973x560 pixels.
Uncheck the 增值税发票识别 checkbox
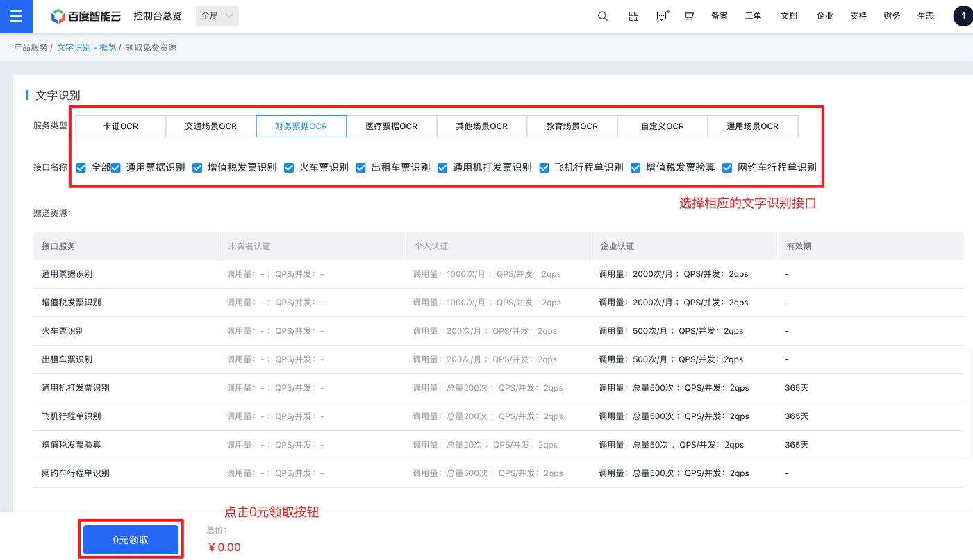(x=197, y=168)
